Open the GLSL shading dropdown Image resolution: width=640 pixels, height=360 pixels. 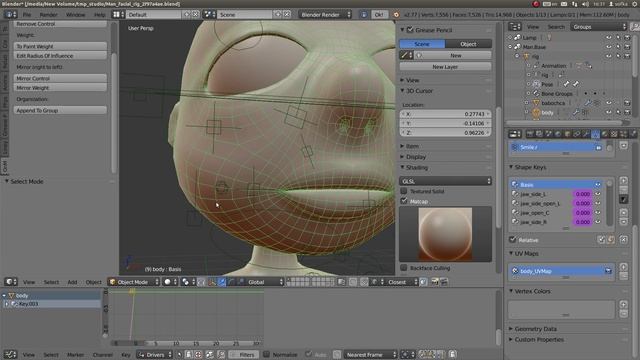coord(445,181)
